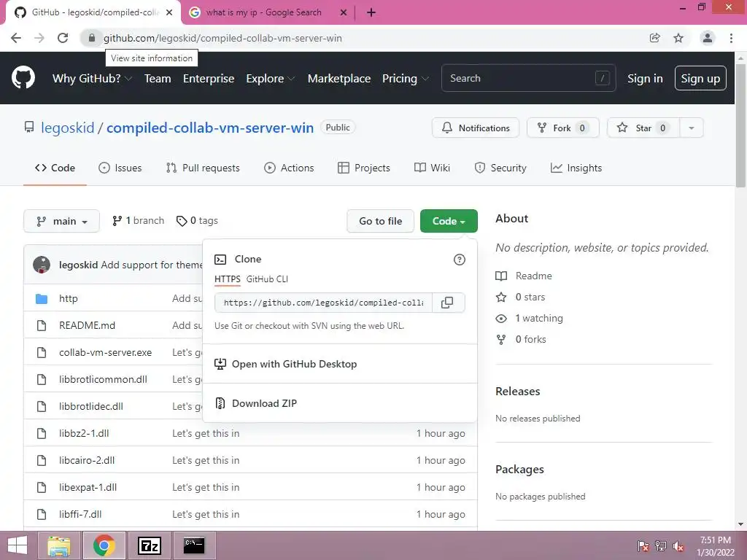Click the lock site information icon
Image resolution: width=747 pixels, height=560 pixels.
(x=92, y=38)
